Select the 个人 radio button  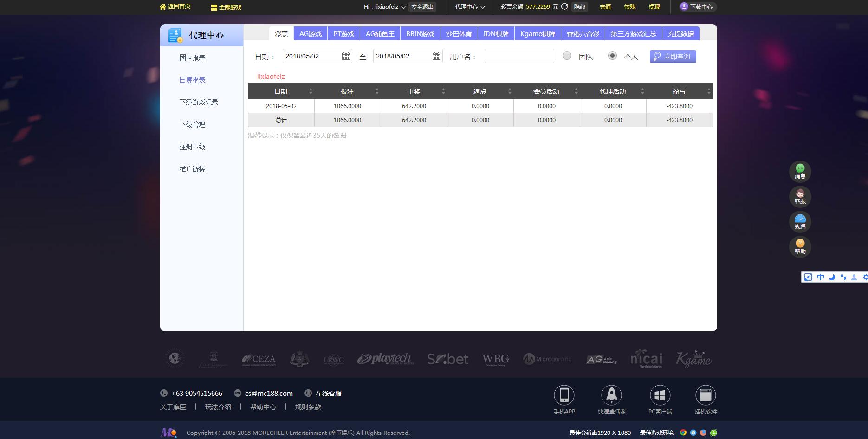(x=613, y=55)
